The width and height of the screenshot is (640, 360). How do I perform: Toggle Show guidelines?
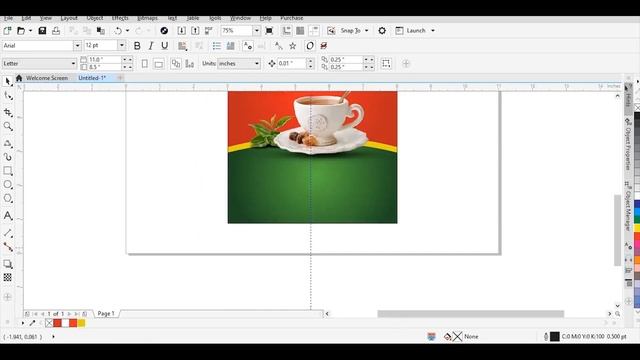(314, 31)
